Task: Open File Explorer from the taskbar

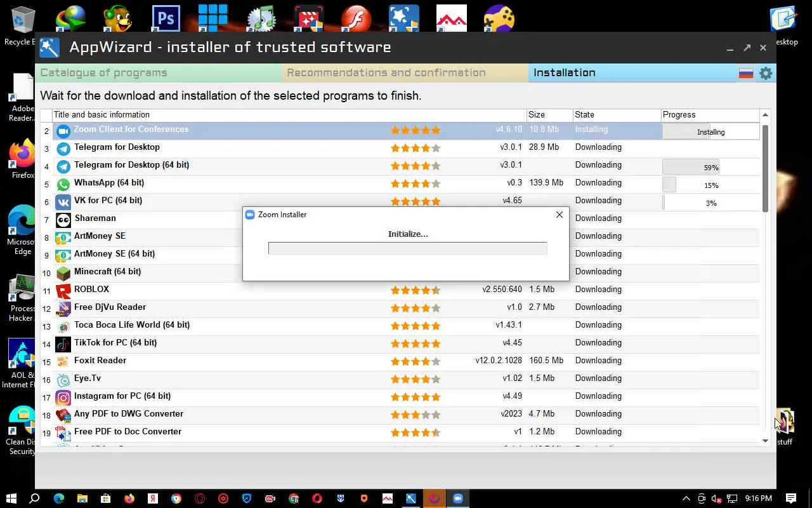Action: coord(82,498)
